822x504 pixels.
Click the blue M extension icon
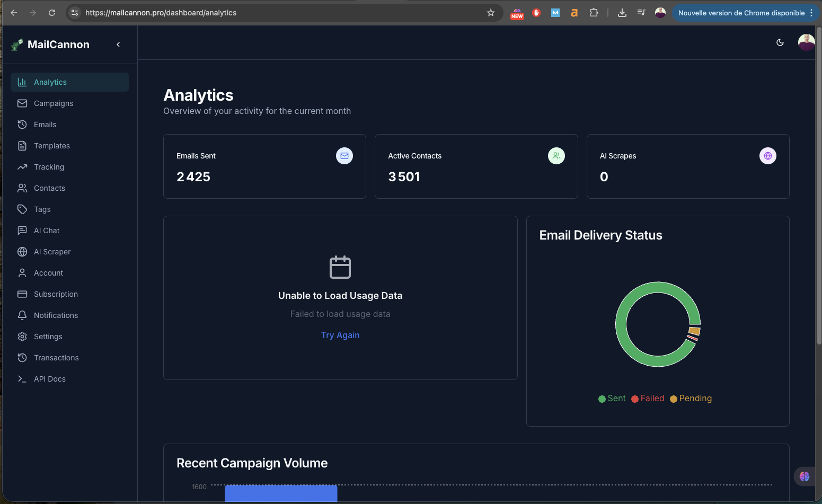pyautogui.click(x=555, y=13)
